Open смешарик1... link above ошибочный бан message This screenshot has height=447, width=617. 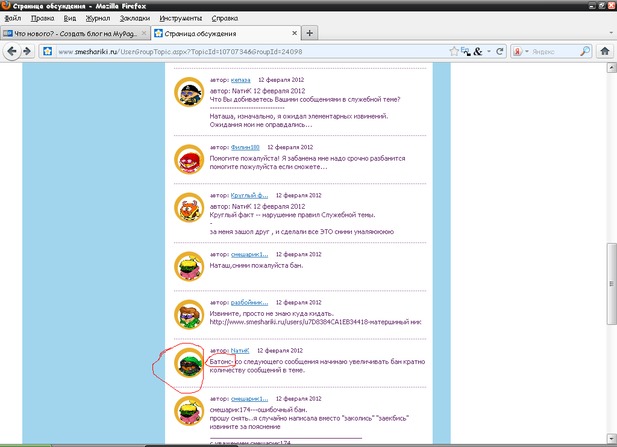(x=249, y=399)
